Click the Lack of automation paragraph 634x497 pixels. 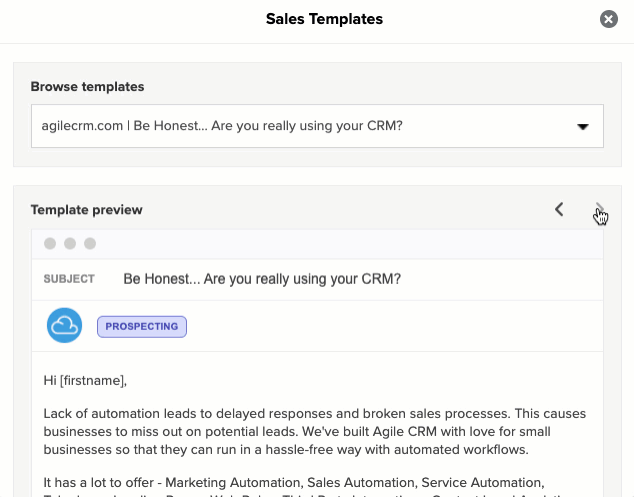pos(315,431)
